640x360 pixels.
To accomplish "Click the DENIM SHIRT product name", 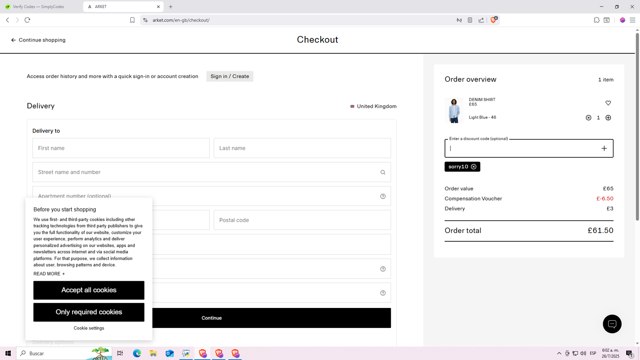I will [x=482, y=100].
